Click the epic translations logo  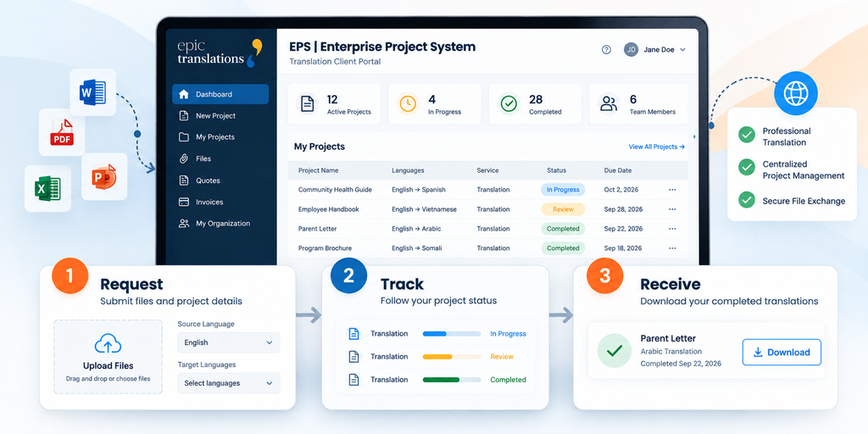[220, 53]
